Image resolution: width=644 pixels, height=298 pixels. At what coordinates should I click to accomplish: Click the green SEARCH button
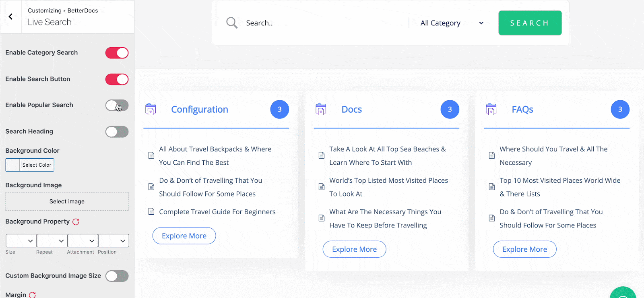[530, 23]
